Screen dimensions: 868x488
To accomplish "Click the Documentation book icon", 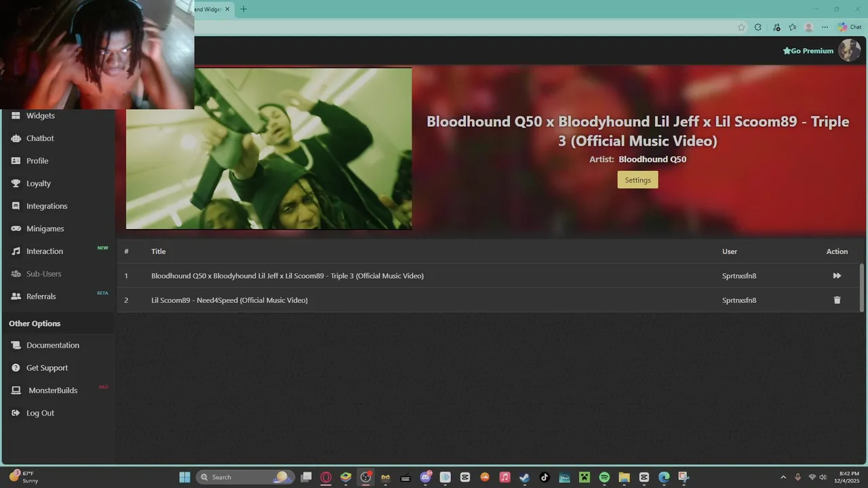I will pyautogui.click(x=16, y=345).
